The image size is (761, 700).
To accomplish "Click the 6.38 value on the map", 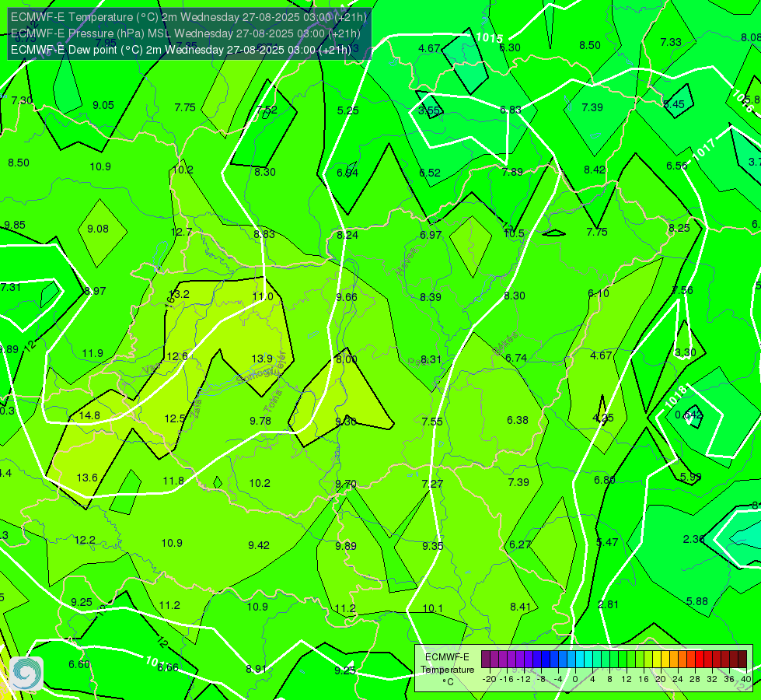I will [x=518, y=420].
